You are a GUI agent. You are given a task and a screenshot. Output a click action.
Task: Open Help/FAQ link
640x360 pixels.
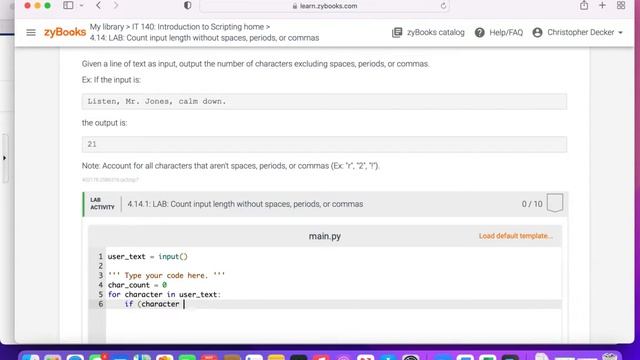(x=506, y=32)
